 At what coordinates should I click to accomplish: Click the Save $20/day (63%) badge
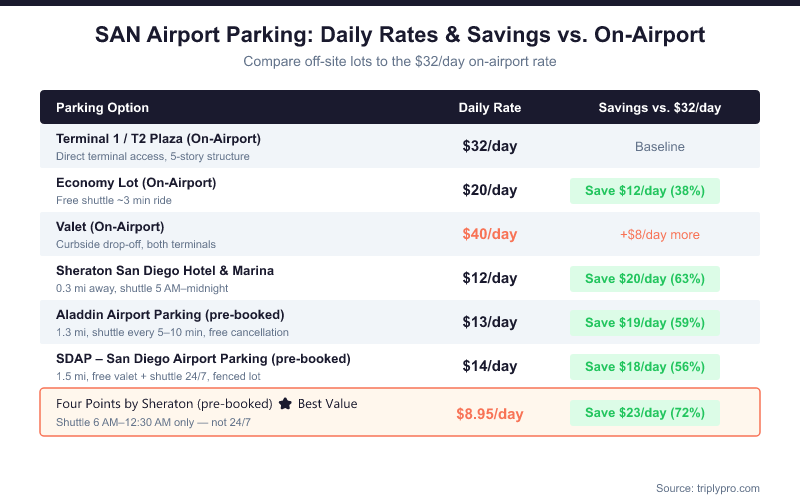pyautogui.click(x=645, y=279)
